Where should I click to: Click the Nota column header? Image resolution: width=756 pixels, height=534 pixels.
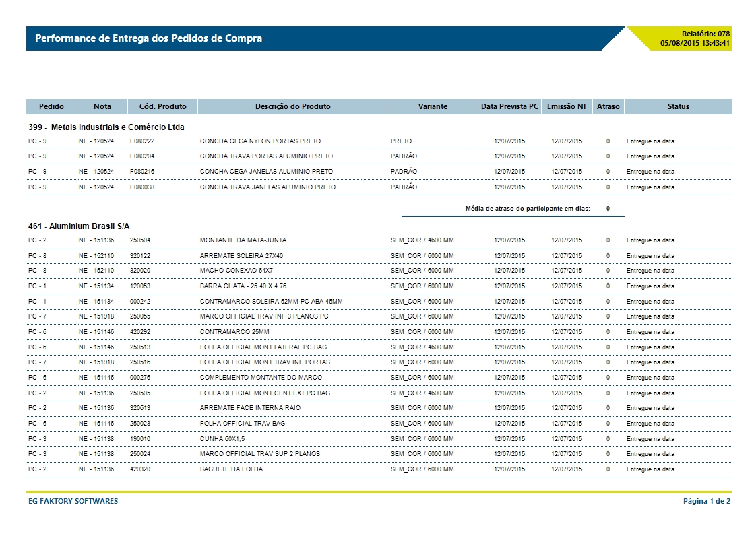pyautogui.click(x=102, y=106)
